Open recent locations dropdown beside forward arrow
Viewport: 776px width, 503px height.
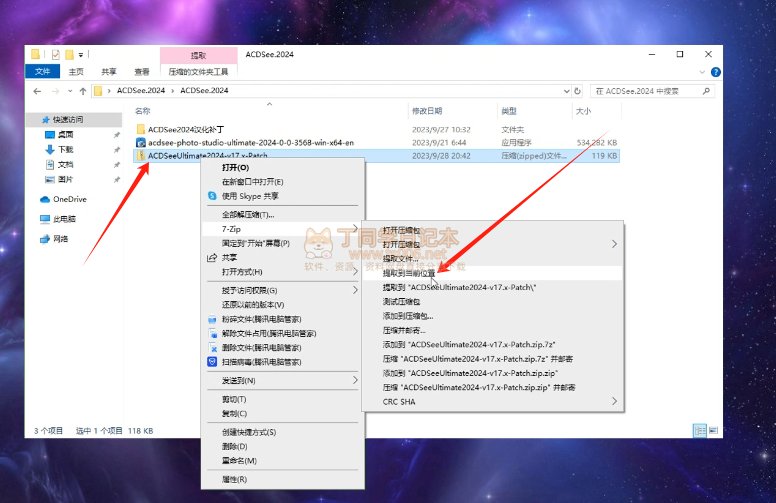pyautogui.click(x=70, y=91)
